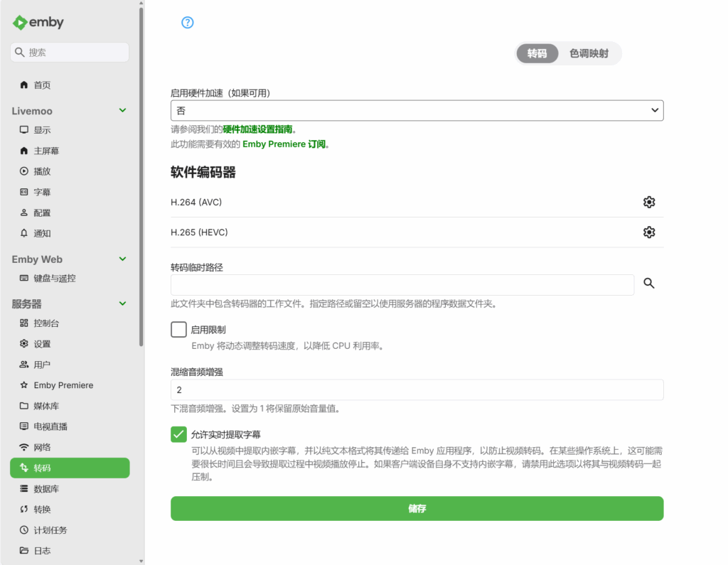Collapse the 服务器 section
The height and width of the screenshot is (565, 728).
122,303
